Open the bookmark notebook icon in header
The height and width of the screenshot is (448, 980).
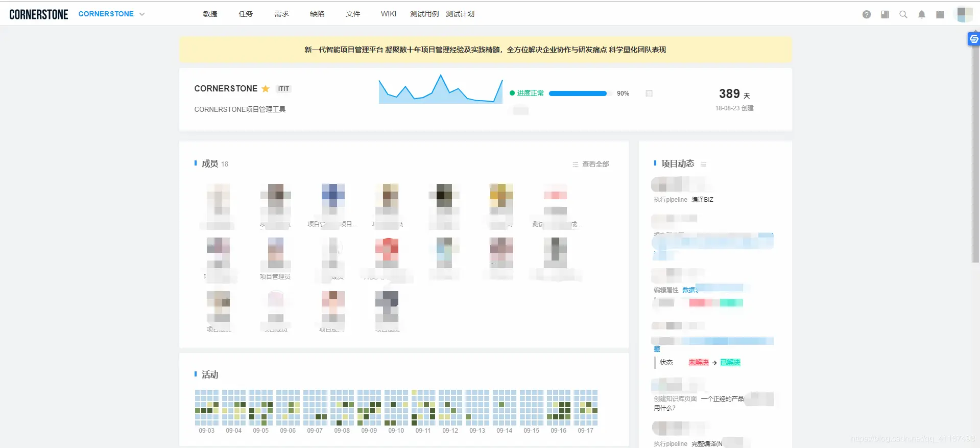click(885, 14)
